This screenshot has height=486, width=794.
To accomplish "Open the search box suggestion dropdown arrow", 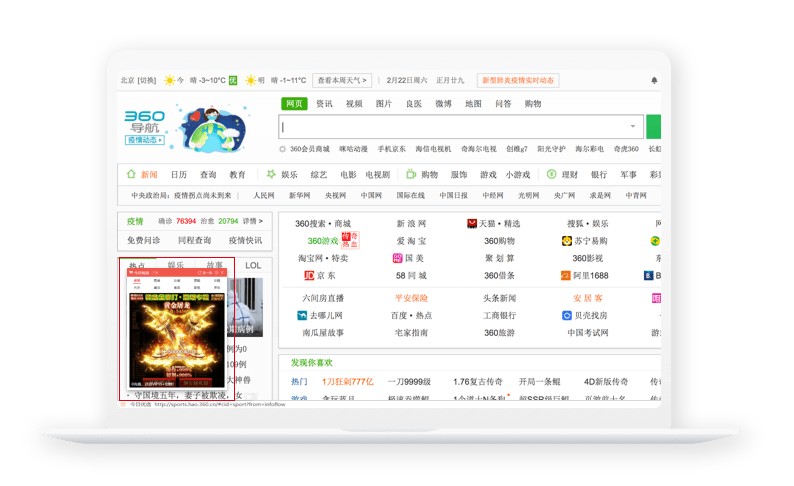I will tap(632, 126).
